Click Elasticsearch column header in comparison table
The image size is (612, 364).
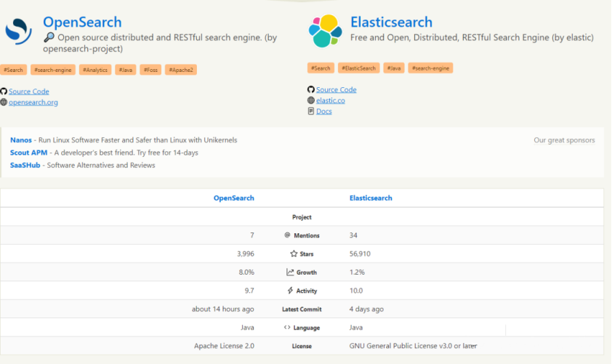(371, 198)
